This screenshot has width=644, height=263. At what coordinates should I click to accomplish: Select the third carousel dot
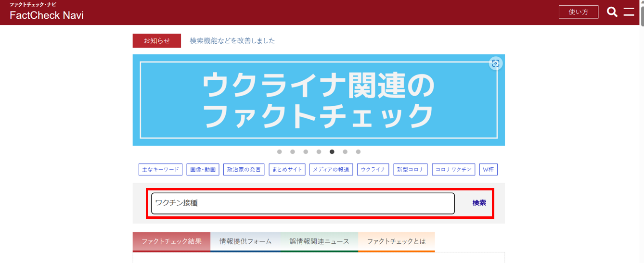pyautogui.click(x=306, y=152)
